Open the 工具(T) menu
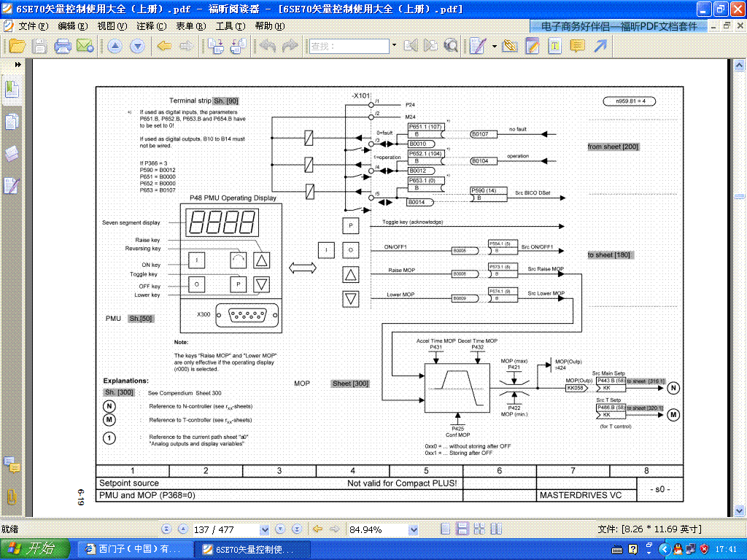Image resolution: width=747 pixels, height=560 pixels. (x=230, y=26)
